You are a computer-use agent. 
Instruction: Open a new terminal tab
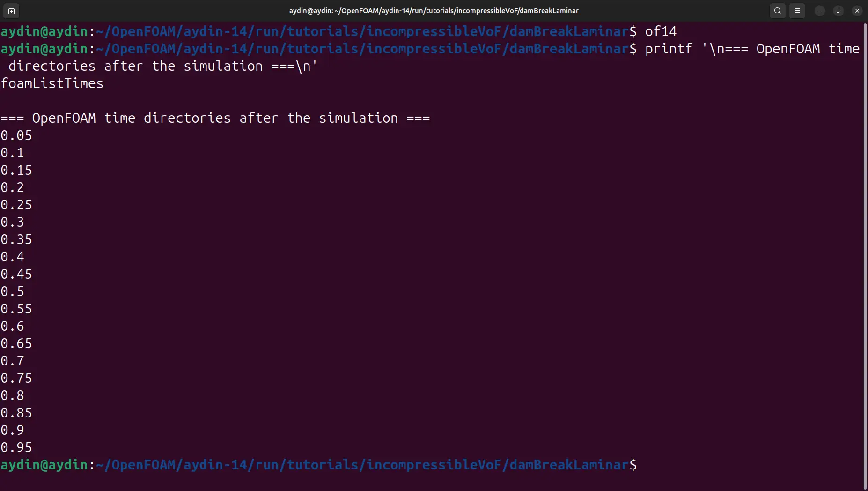pos(11,11)
